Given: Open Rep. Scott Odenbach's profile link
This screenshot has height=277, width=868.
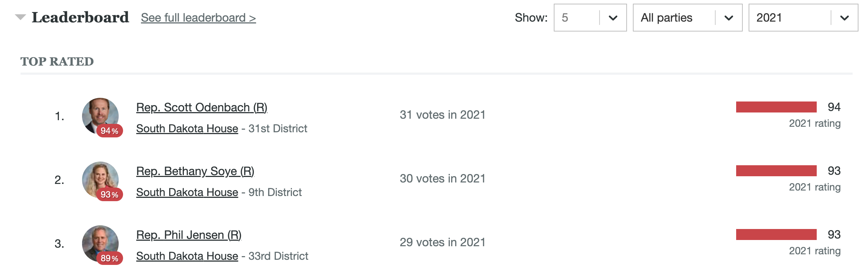Looking at the screenshot, I should pyautogui.click(x=202, y=107).
